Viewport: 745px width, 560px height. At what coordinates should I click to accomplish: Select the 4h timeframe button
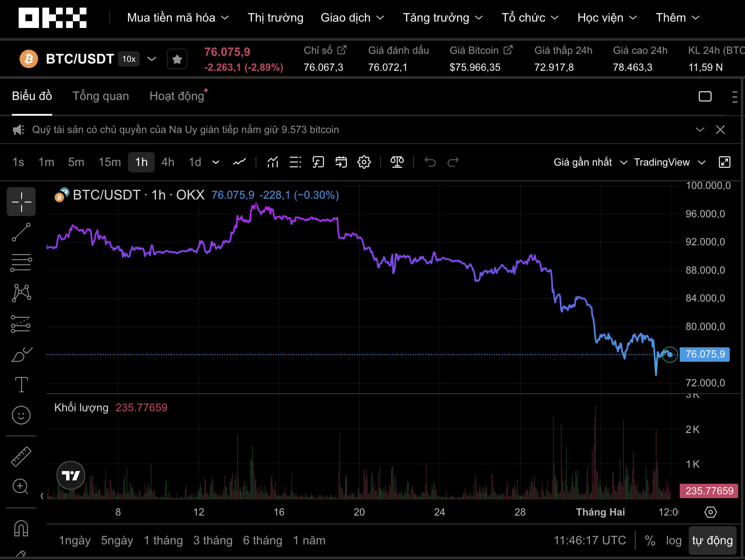[167, 162]
